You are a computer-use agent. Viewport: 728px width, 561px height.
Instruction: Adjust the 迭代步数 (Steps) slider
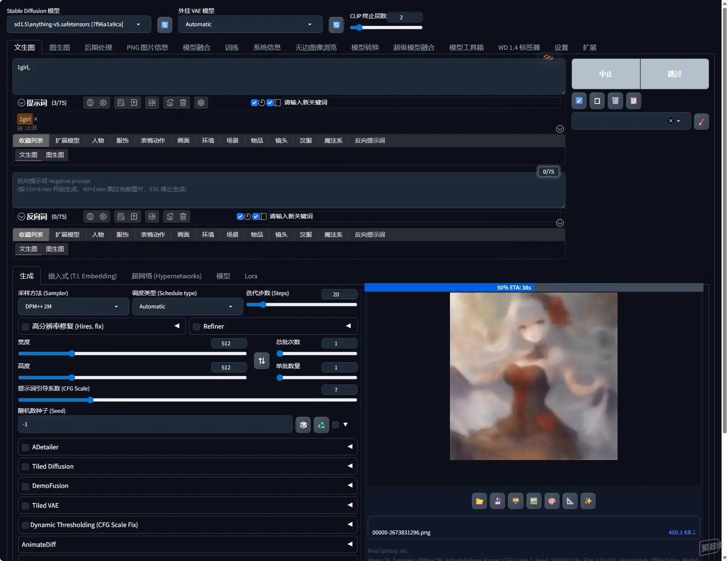[x=302, y=305]
